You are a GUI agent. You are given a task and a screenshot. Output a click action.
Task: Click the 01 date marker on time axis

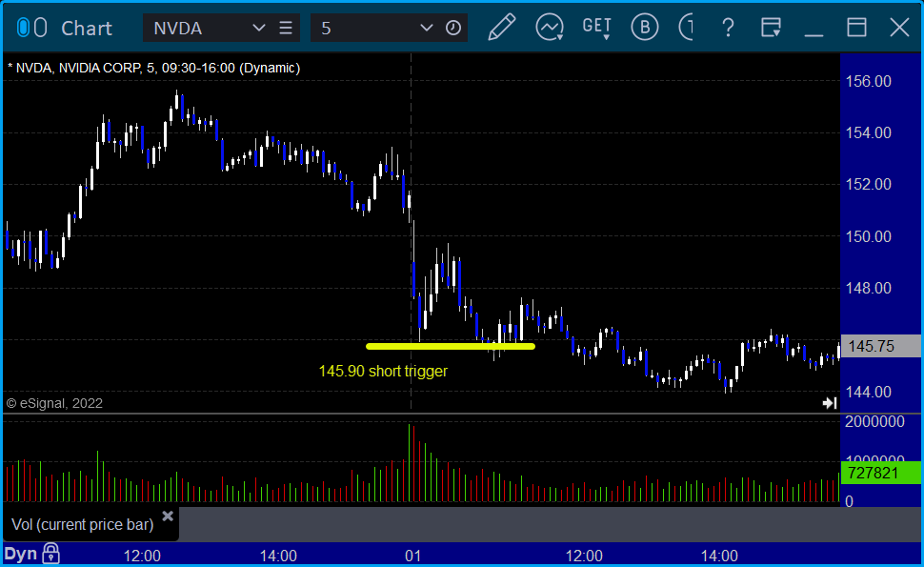point(413,556)
